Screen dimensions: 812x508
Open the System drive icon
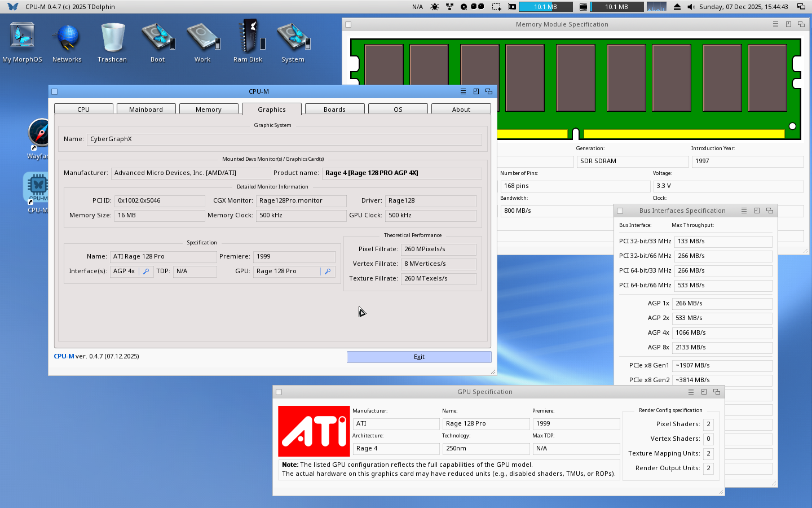293,38
